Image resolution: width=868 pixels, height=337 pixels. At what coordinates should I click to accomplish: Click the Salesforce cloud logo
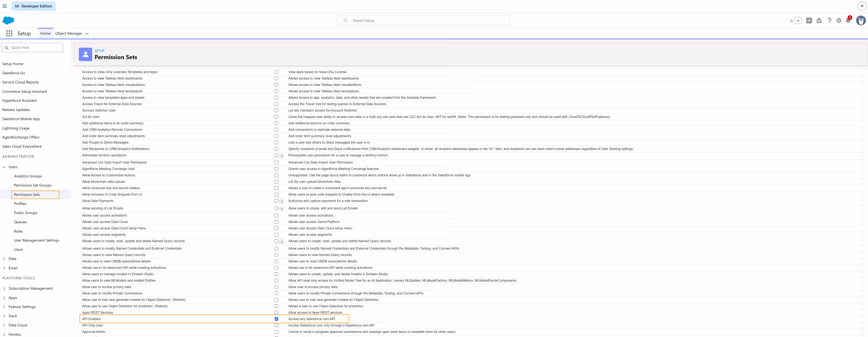coord(8,21)
